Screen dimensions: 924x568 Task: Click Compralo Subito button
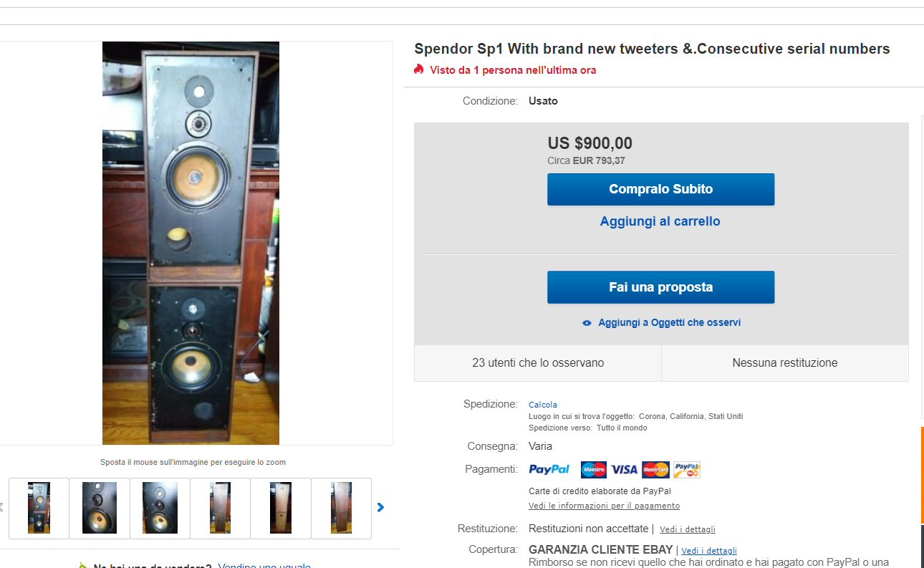pyautogui.click(x=660, y=189)
